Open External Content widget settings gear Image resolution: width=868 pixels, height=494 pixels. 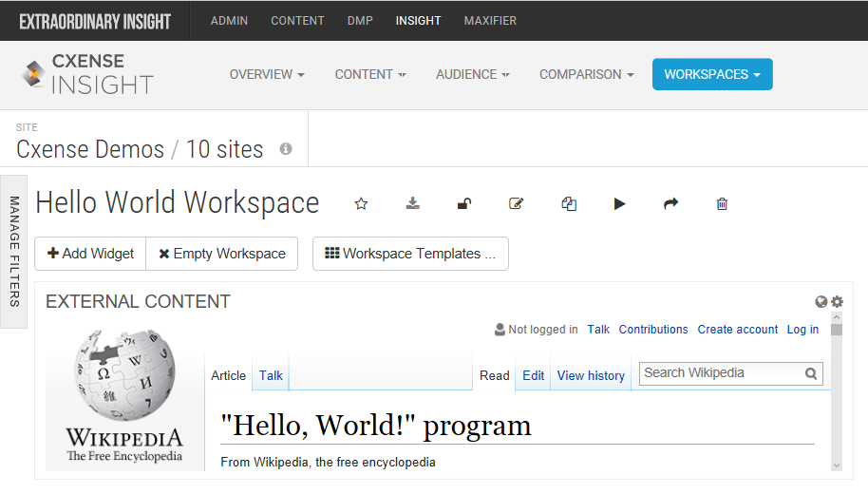pos(837,302)
